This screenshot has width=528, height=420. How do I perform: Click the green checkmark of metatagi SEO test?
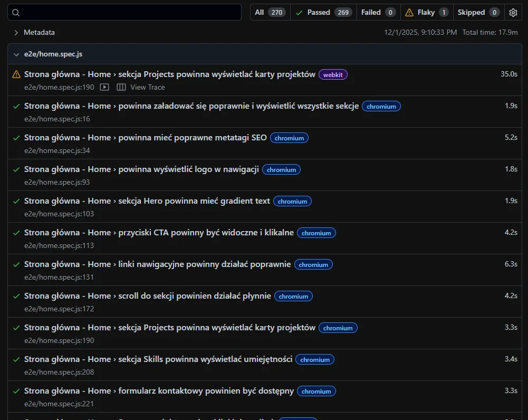[16, 138]
